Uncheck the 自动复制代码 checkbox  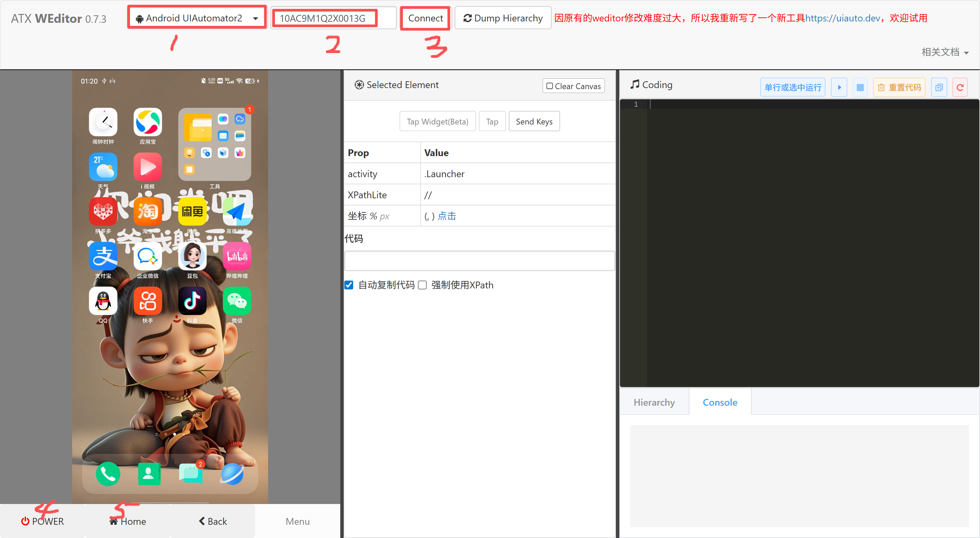pos(349,285)
